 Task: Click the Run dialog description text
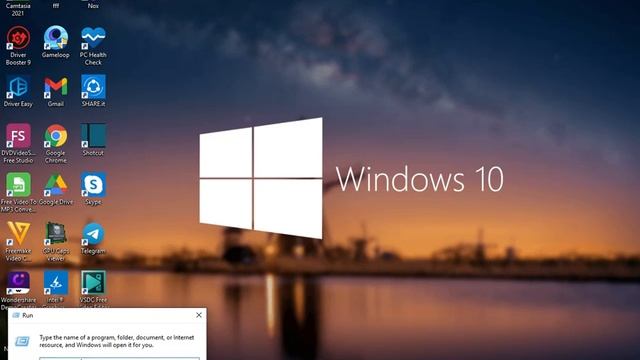[117, 341]
